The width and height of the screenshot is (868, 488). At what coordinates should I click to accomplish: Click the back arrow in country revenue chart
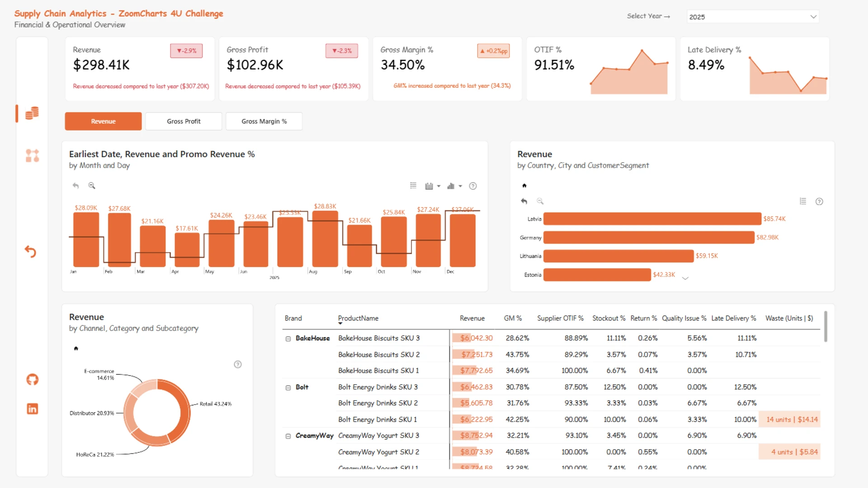[x=524, y=202]
